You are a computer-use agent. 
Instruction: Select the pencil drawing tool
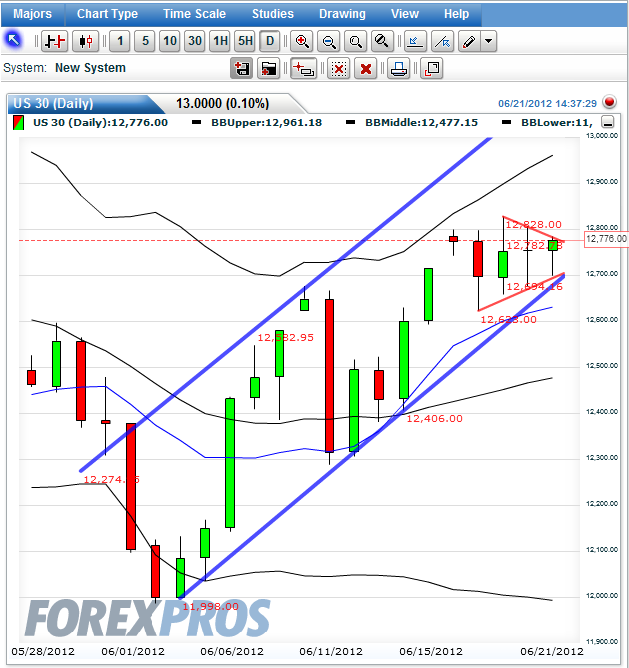[469, 41]
